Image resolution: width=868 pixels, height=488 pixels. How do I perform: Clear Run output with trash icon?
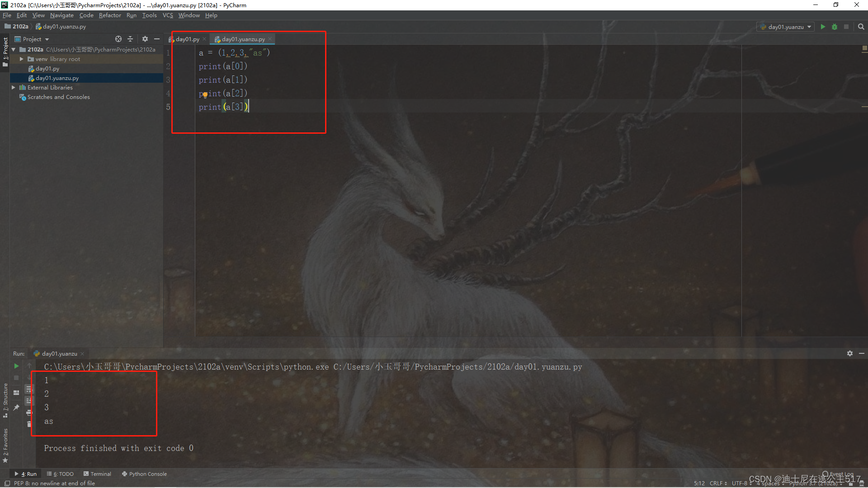pos(29,424)
